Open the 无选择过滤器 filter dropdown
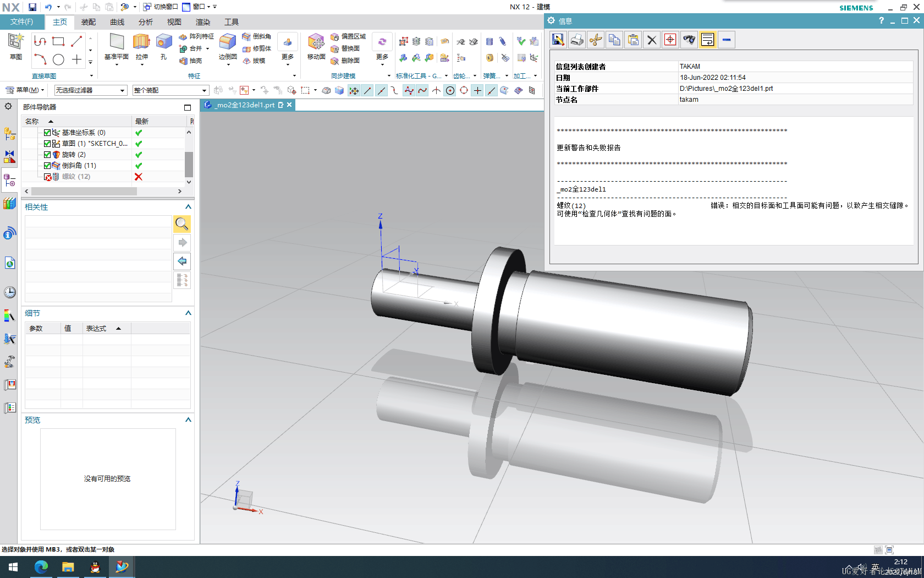 tap(90, 90)
